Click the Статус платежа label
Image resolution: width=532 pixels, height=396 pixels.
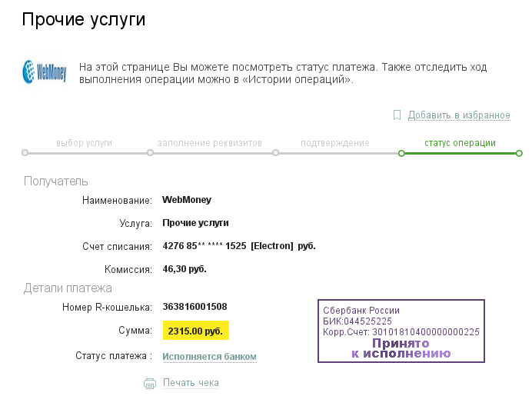coord(114,356)
